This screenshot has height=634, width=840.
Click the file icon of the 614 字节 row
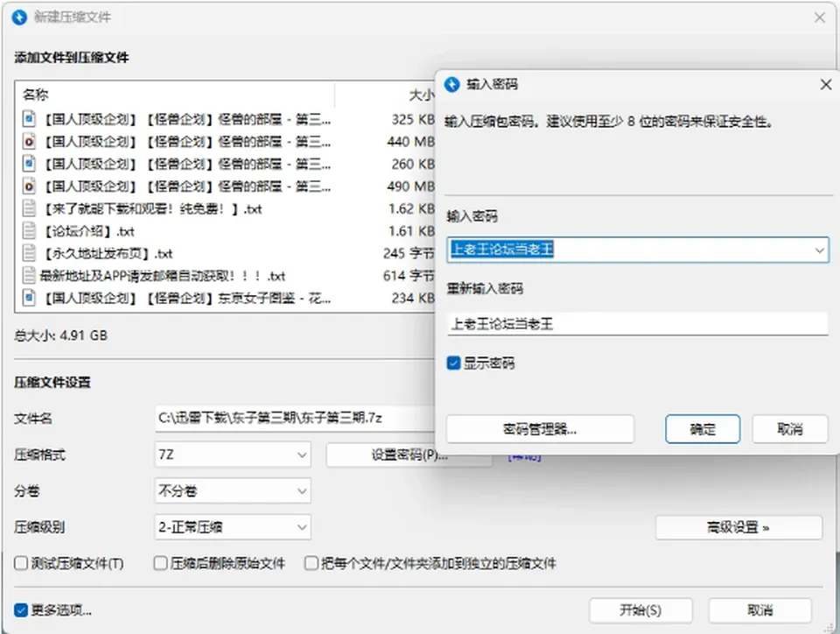pyautogui.click(x=29, y=276)
